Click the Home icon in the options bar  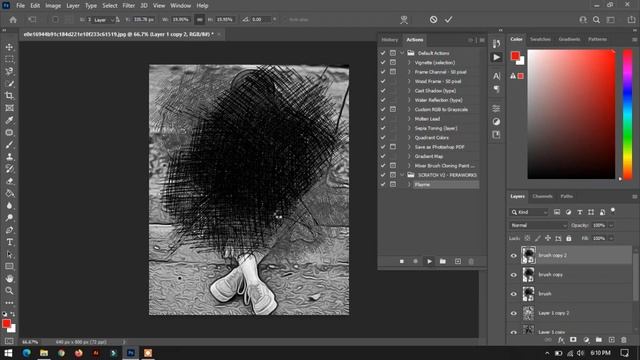[13, 20]
